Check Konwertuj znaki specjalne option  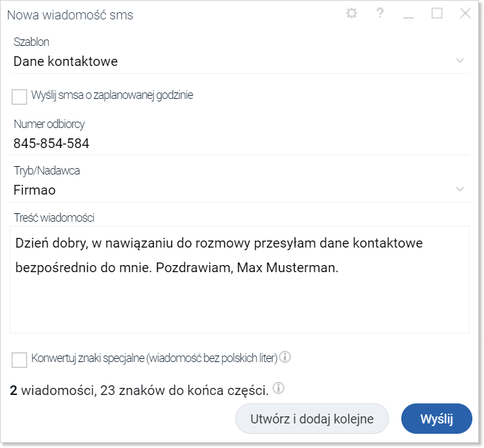[x=19, y=360]
